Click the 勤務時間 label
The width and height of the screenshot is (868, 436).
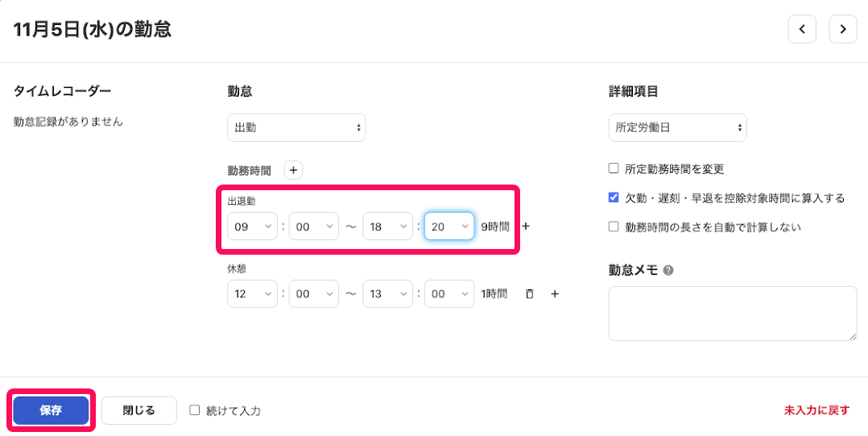[x=249, y=171]
